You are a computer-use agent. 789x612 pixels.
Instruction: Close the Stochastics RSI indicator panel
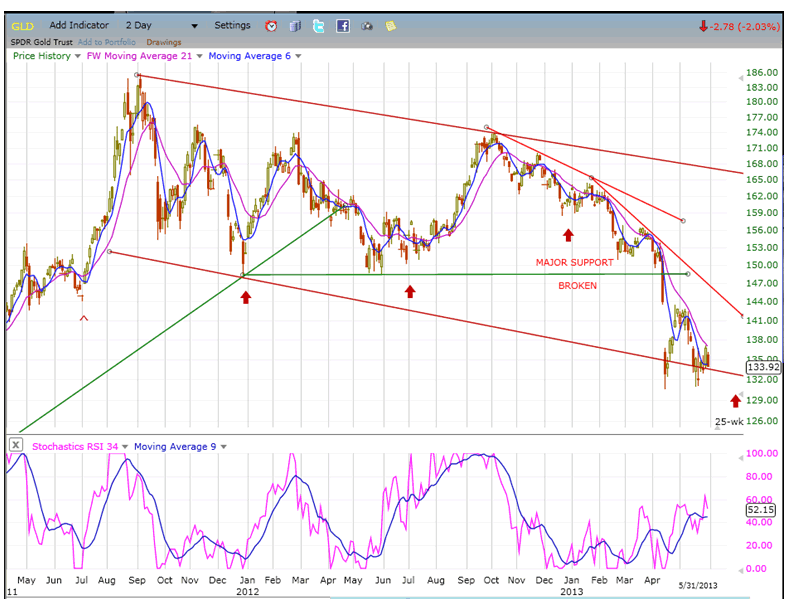14,445
